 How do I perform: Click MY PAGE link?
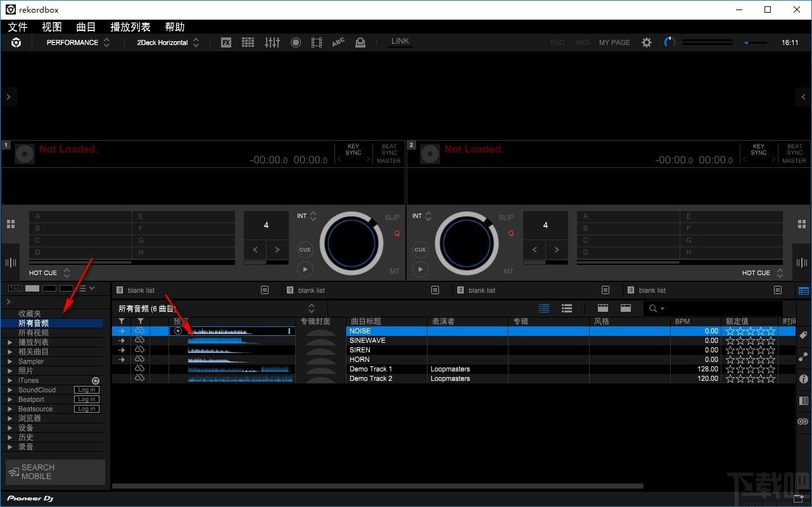click(x=614, y=42)
